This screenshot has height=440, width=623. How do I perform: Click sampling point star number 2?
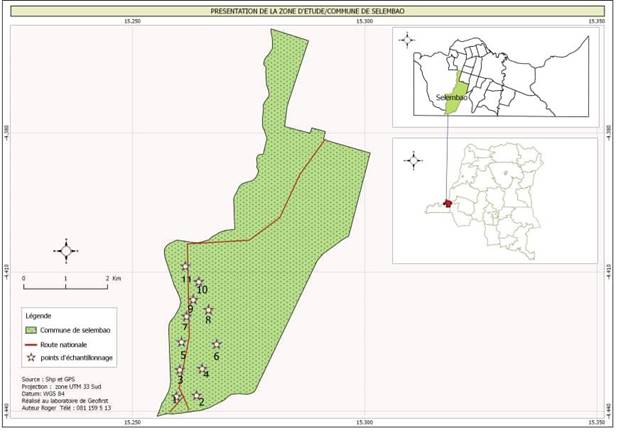click(197, 396)
